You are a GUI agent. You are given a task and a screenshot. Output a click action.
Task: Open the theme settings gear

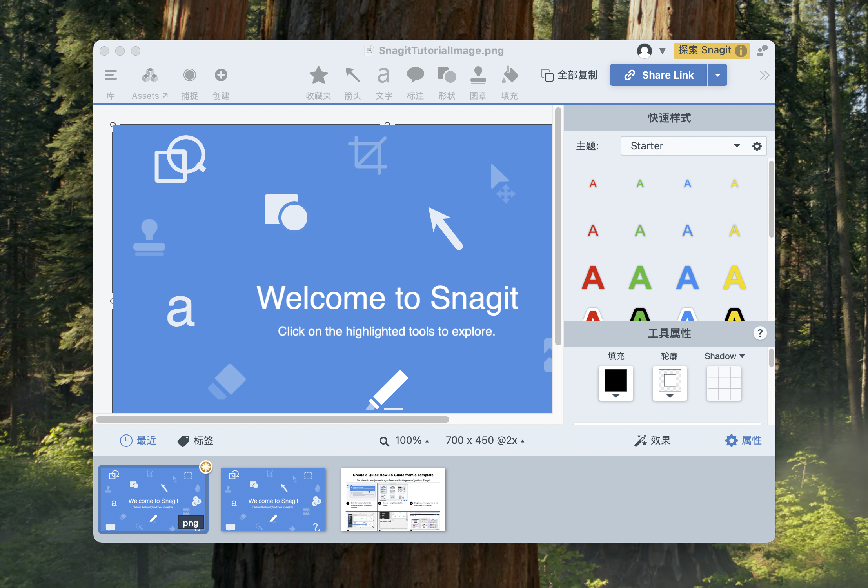click(757, 146)
